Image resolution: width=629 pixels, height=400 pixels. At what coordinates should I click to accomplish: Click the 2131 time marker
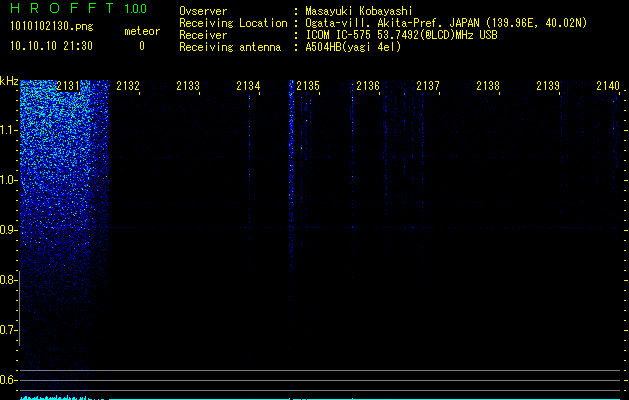(x=68, y=86)
